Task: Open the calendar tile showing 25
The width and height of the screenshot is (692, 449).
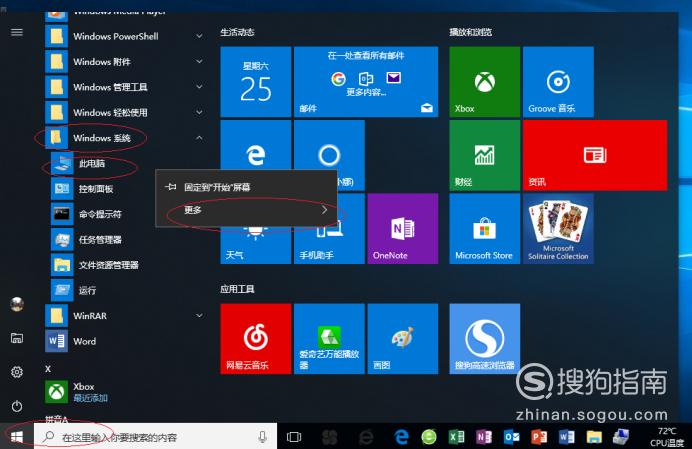Action: pos(255,82)
